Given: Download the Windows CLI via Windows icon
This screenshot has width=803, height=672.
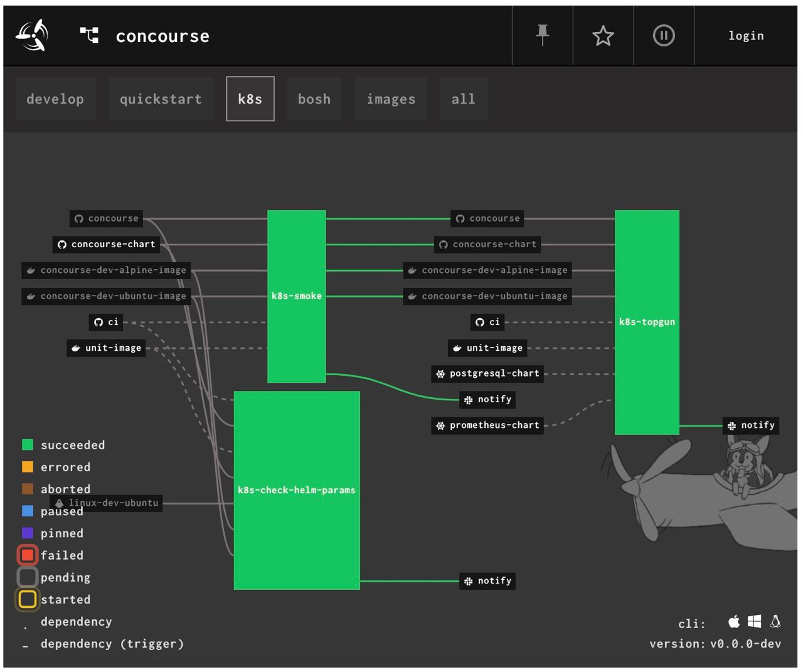Looking at the screenshot, I should (755, 621).
